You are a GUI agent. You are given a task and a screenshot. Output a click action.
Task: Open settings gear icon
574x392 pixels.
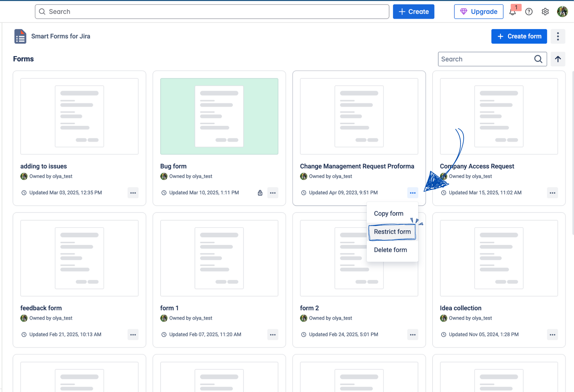545,12
